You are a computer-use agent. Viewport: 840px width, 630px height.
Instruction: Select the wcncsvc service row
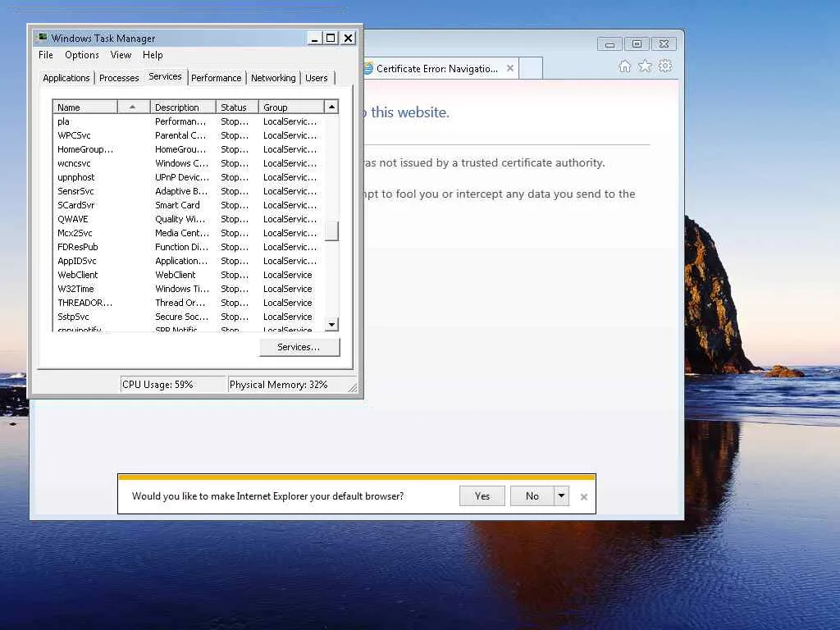point(189,163)
